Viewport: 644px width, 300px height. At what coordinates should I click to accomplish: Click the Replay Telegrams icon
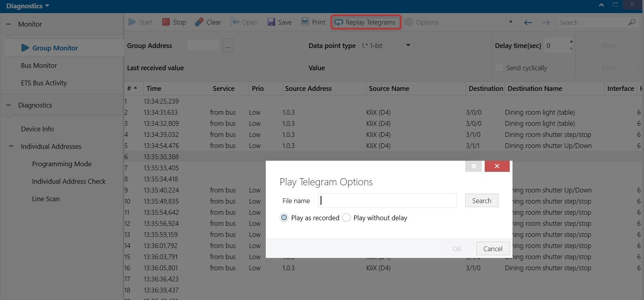click(x=338, y=22)
